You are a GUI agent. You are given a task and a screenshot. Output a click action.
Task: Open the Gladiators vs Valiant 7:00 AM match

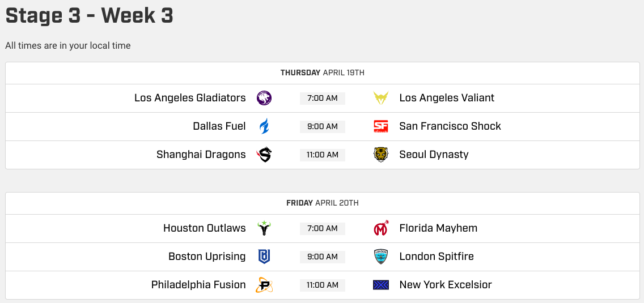click(323, 99)
